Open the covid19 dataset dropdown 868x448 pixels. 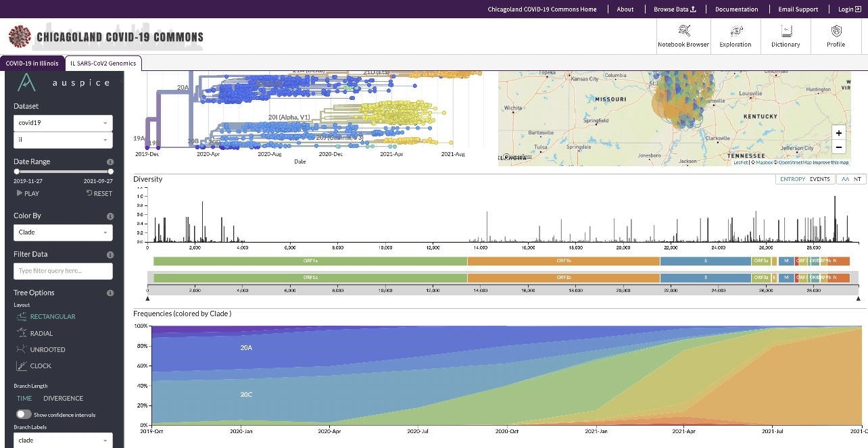point(62,122)
